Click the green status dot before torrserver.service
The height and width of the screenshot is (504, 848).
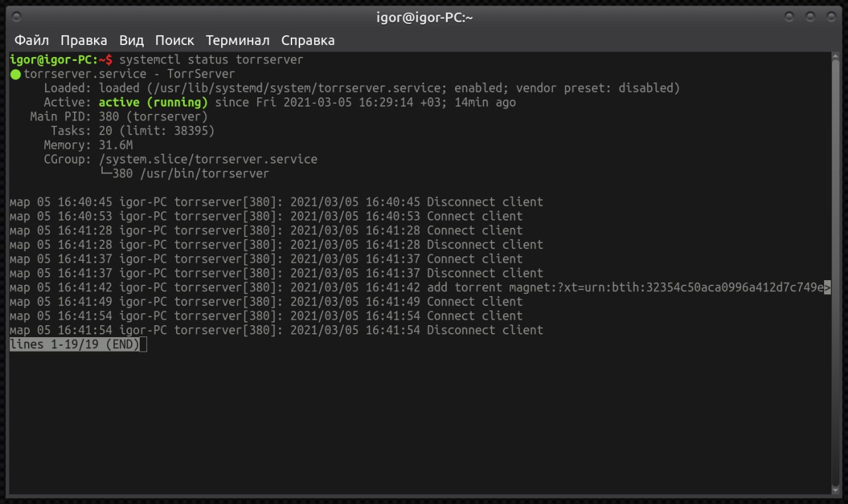pyautogui.click(x=16, y=74)
